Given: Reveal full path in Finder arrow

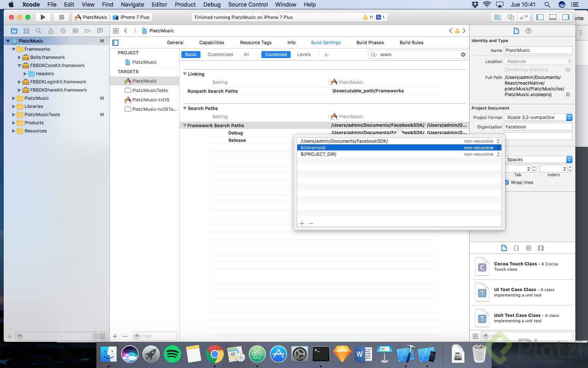Looking at the screenshot, I should (568, 94).
